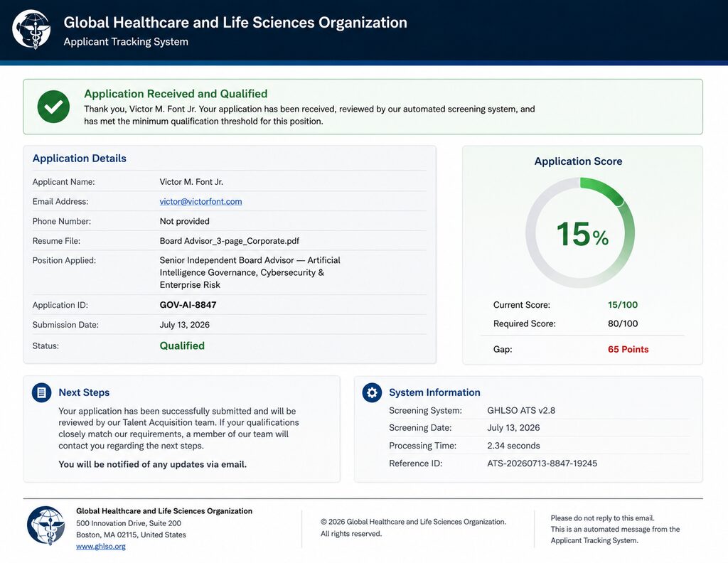Click the footer bold organization name
This screenshot has width=728, height=563.
click(x=164, y=511)
